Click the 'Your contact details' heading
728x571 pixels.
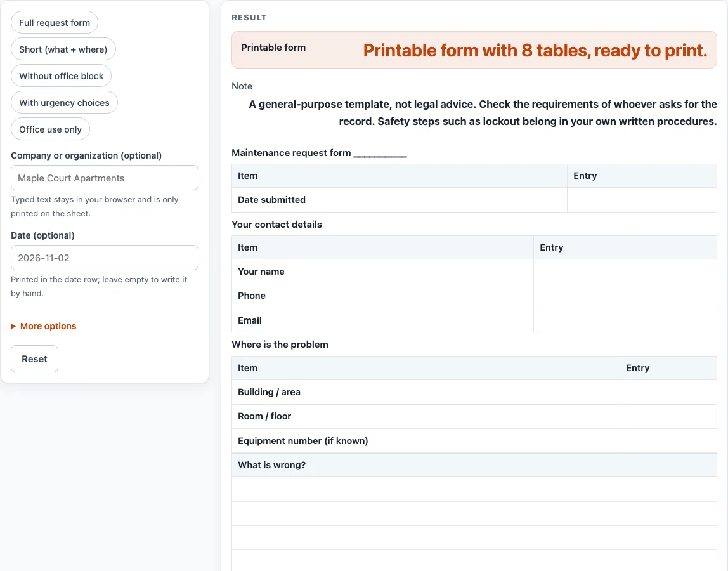276,225
